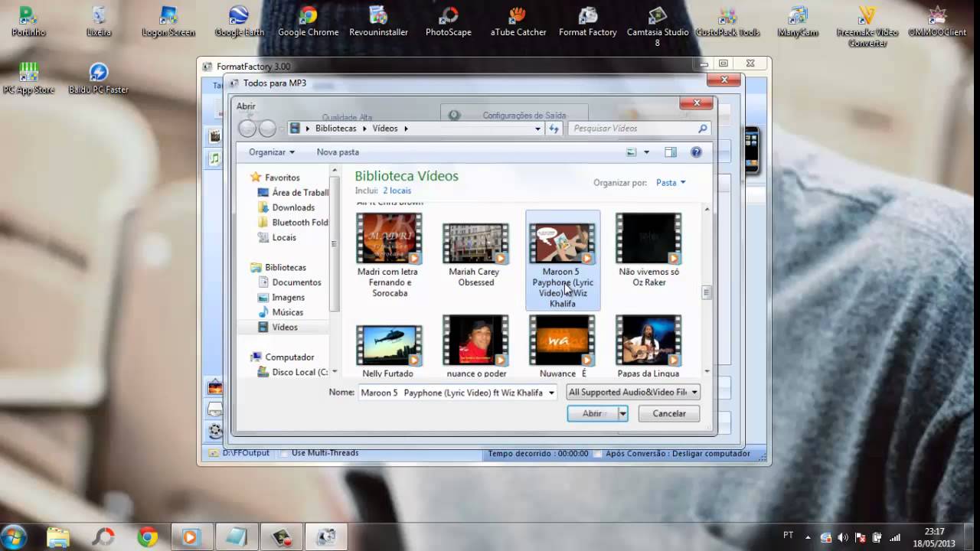
Task: Open Windows Explorer from the taskbar
Action: coord(58,536)
